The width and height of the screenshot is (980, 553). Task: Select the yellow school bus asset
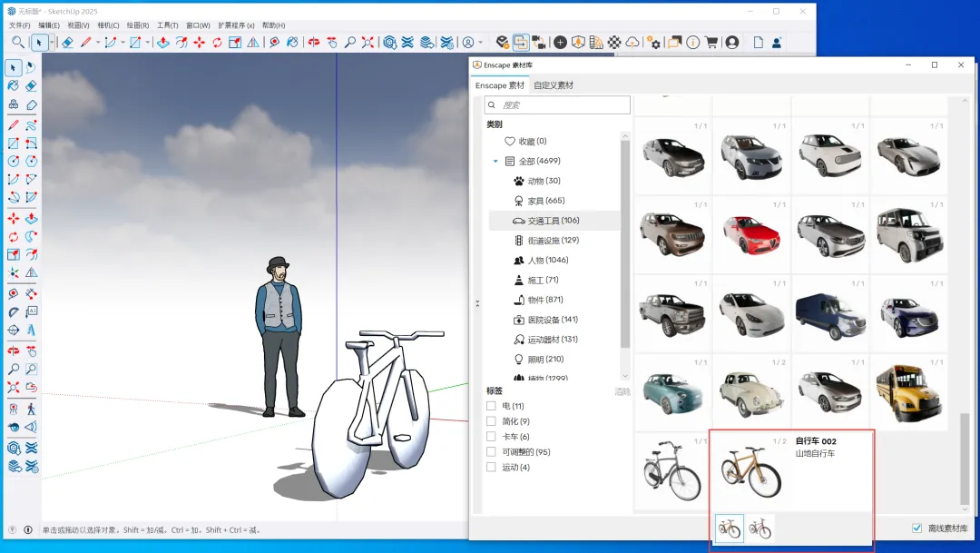click(908, 392)
